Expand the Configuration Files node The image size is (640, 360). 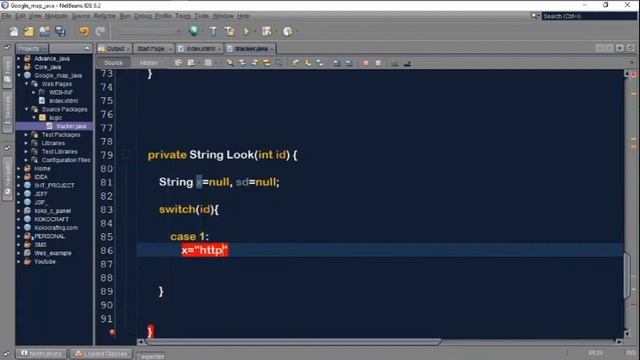coord(27,160)
